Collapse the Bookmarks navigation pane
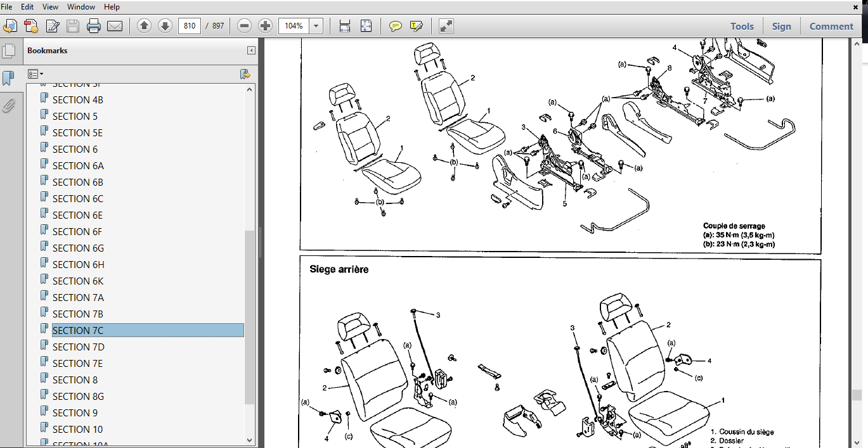 point(251,50)
